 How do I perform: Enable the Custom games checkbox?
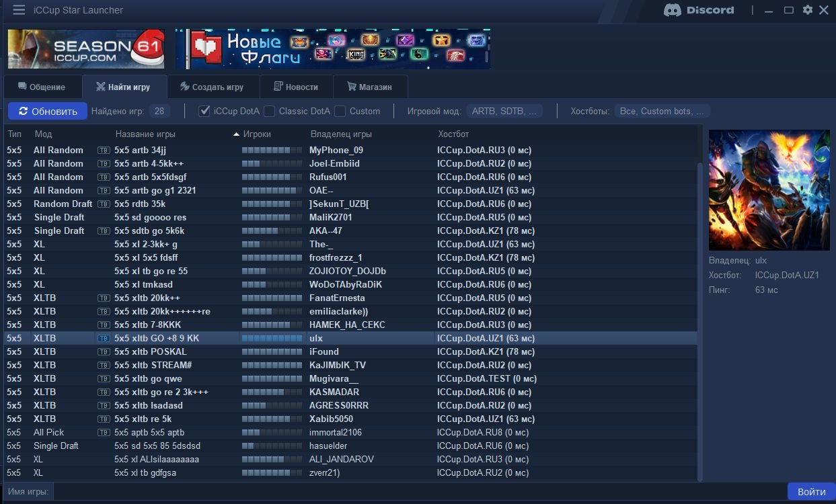coord(340,111)
